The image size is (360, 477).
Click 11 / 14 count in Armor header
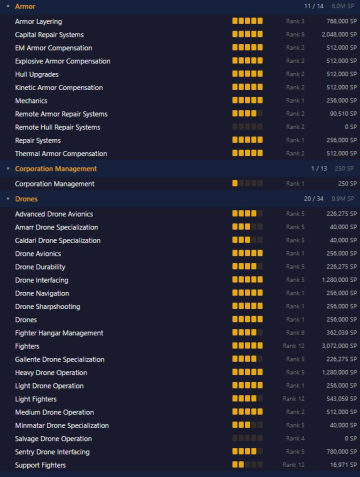314,6
